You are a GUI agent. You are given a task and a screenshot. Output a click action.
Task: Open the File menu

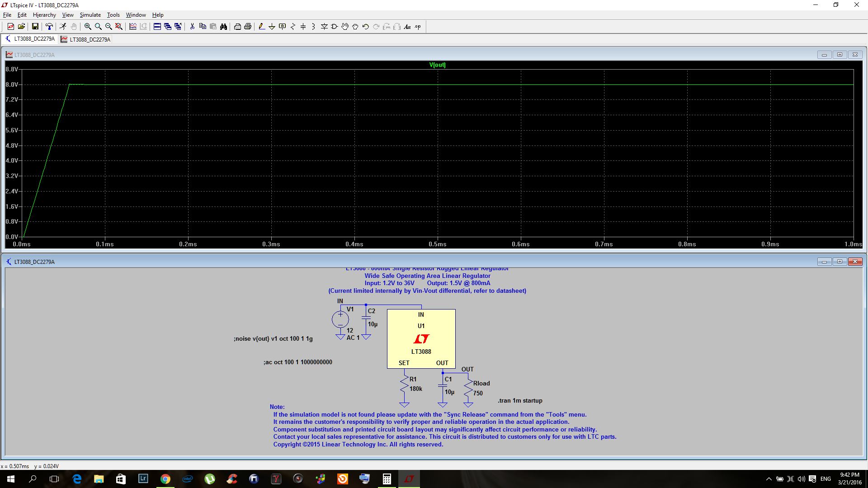[x=7, y=15]
